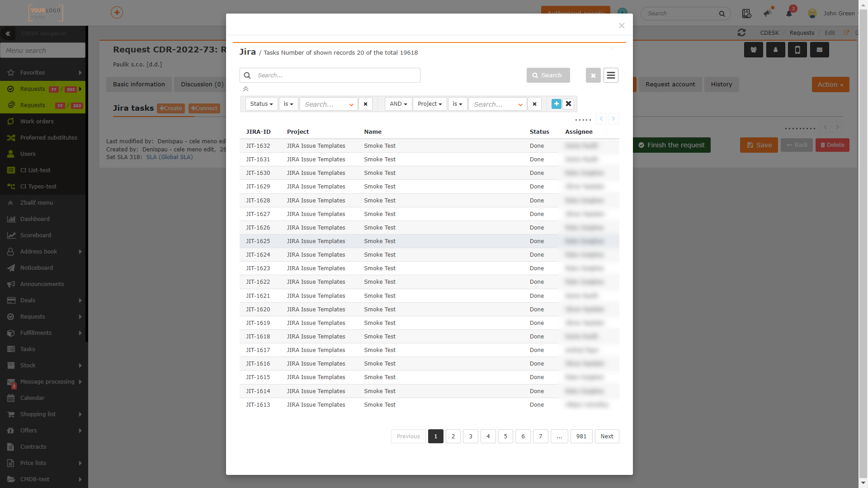Click the refresh icon near breadcrumbs
This screenshot has width=868, height=488.
pyautogui.click(x=741, y=33)
